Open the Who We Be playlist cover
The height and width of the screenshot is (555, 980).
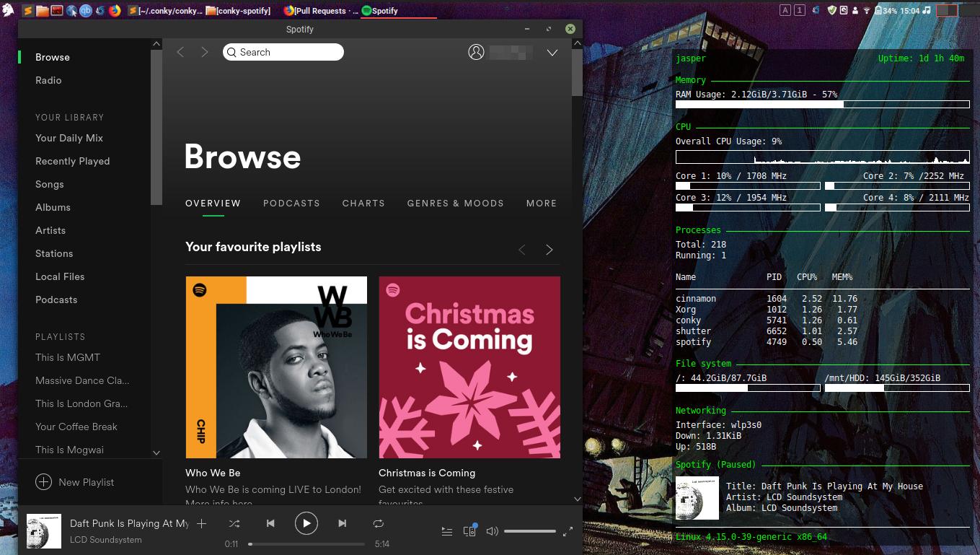(276, 367)
